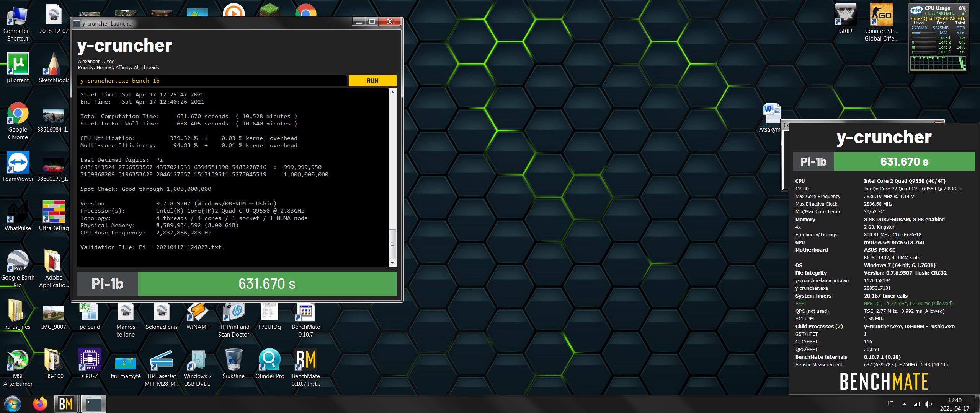
Task: Open the WhatPulse desktop icon
Action: click(18, 216)
